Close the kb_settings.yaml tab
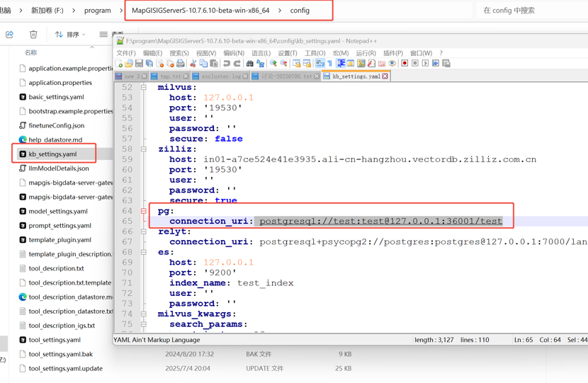 [385, 76]
